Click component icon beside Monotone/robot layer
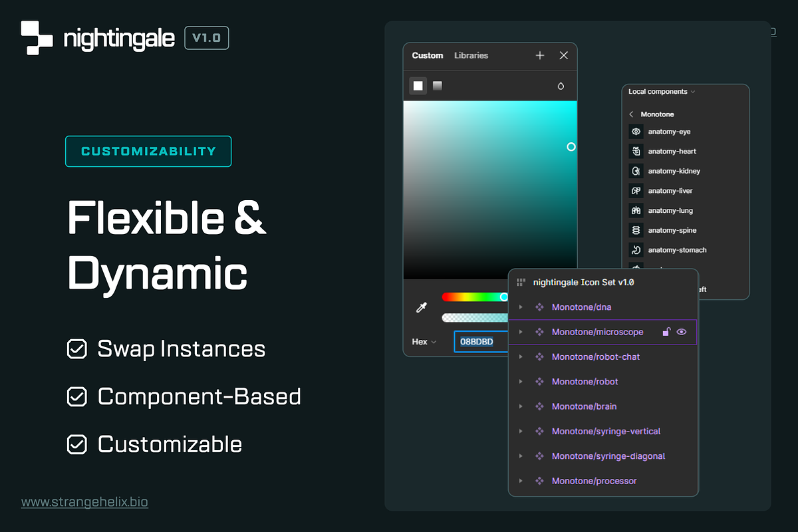Image resolution: width=798 pixels, height=532 pixels. 539,382
